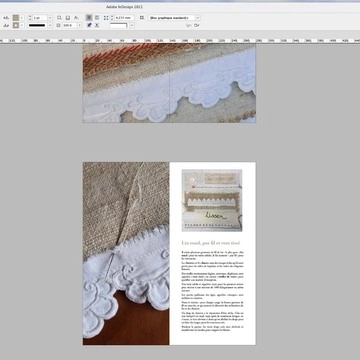Click the corner size mm field

[124, 18]
